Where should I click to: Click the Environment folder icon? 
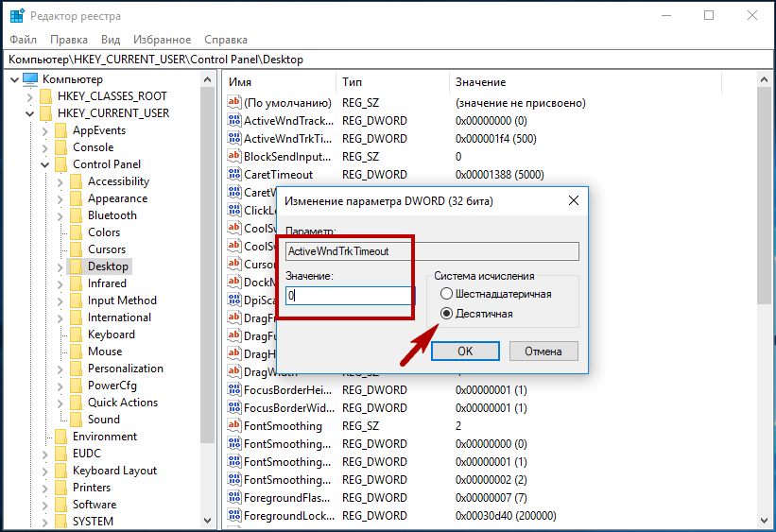(60, 437)
